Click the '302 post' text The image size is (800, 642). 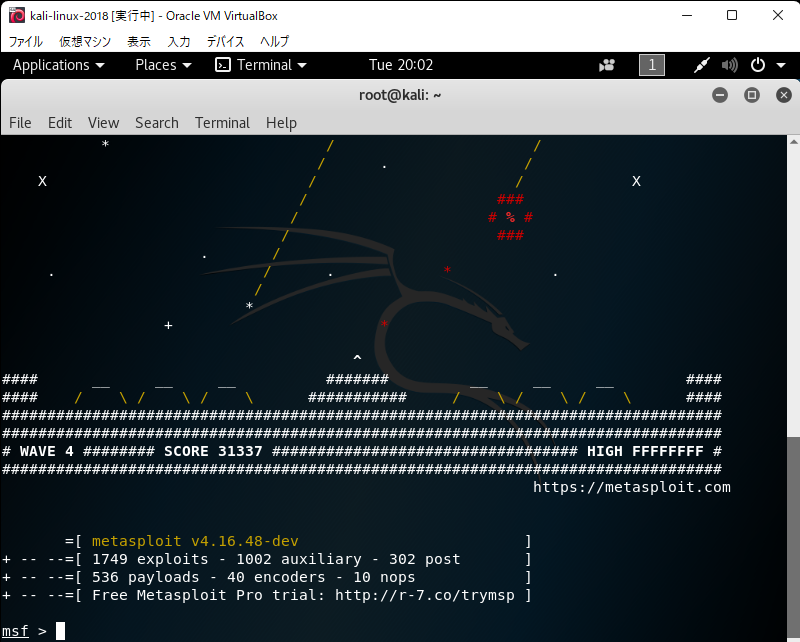(424, 559)
